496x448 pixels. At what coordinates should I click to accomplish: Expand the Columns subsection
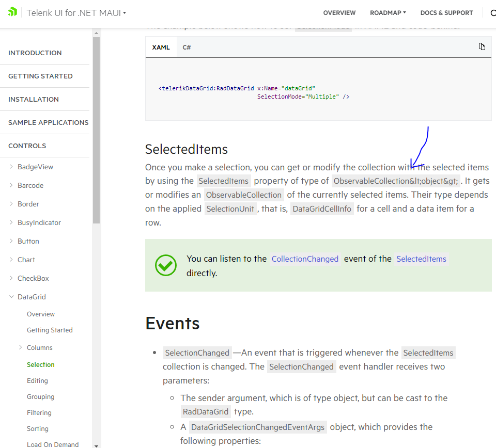pos(21,347)
